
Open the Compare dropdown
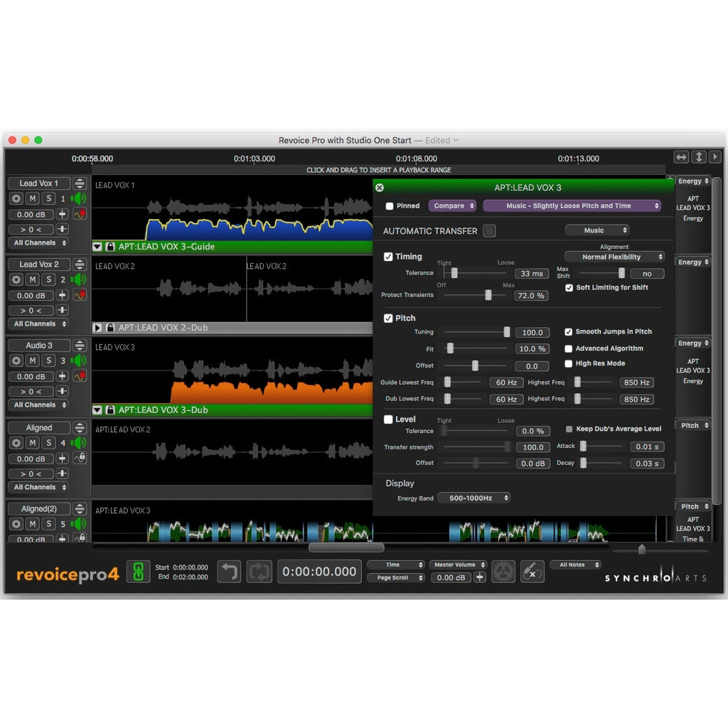click(x=452, y=205)
